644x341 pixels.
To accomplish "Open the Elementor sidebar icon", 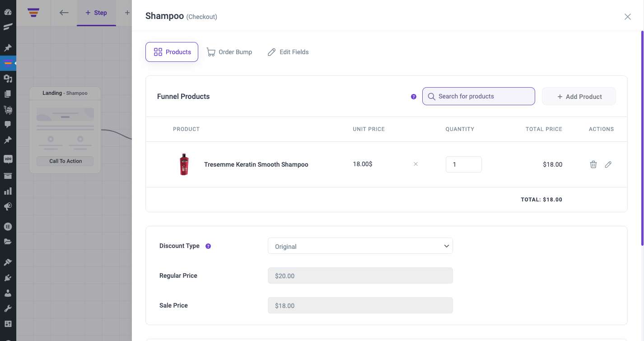I will tap(8, 226).
